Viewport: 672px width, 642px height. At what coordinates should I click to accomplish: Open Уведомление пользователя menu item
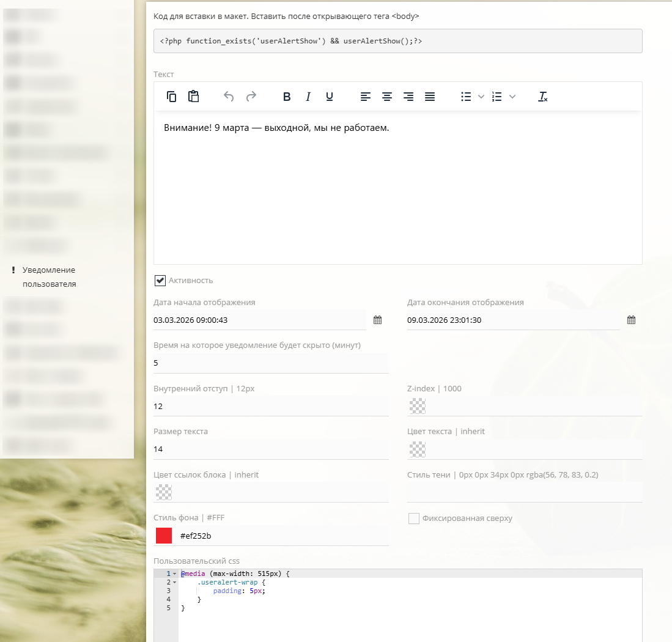(49, 277)
